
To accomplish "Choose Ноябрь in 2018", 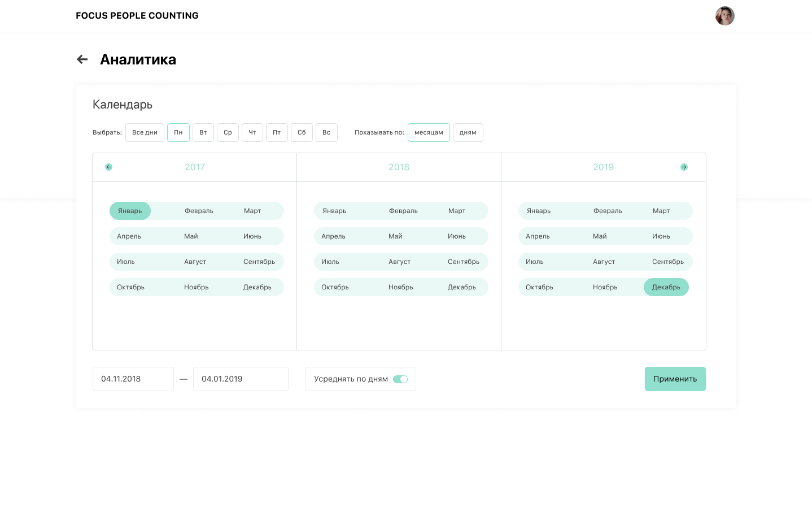I will 400,287.
